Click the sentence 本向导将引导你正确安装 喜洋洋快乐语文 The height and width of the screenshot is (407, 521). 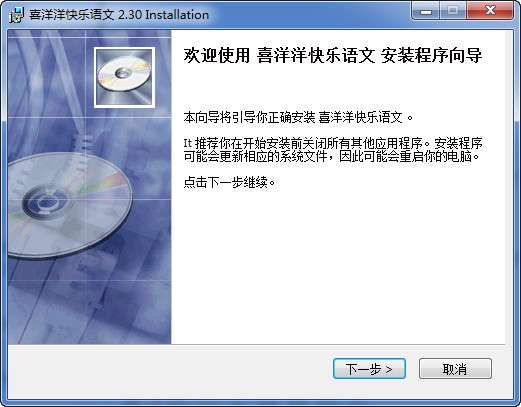(x=298, y=117)
